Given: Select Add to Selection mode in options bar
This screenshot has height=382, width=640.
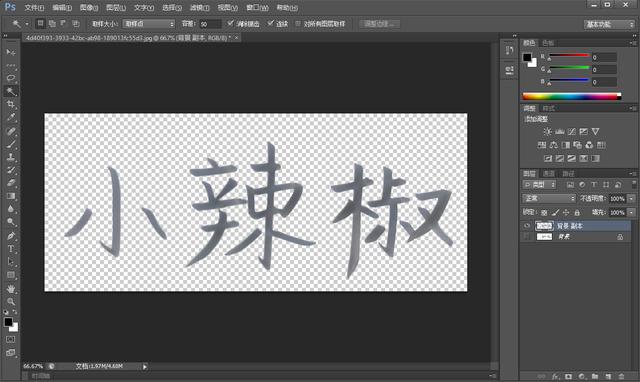Looking at the screenshot, I should pos(52,24).
